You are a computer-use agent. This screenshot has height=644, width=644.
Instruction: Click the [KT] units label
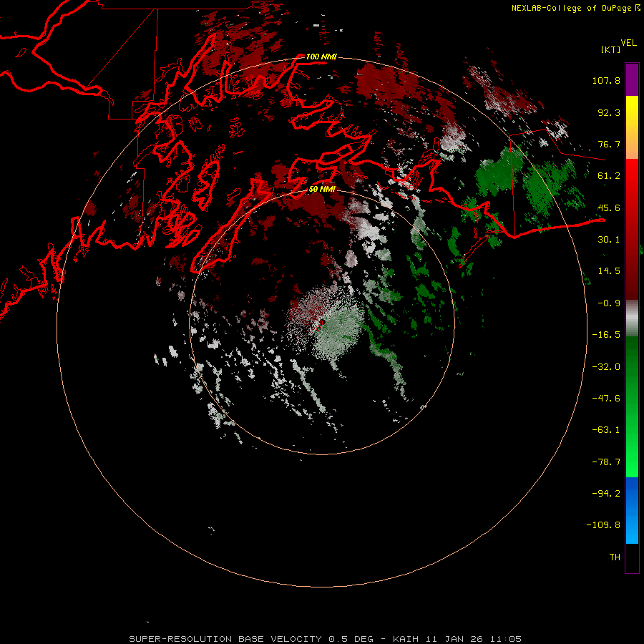[x=611, y=49]
